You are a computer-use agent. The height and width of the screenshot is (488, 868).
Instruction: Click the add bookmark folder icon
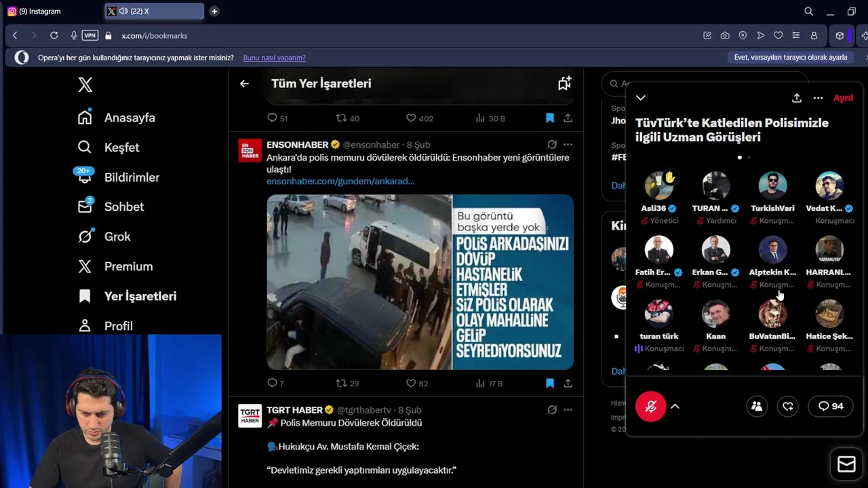pos(564,83)
